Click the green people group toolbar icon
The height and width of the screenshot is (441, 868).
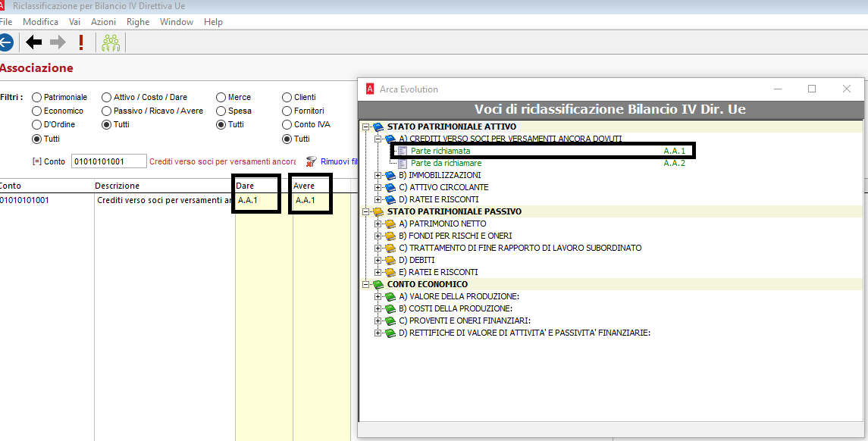(x=111, y=42)
